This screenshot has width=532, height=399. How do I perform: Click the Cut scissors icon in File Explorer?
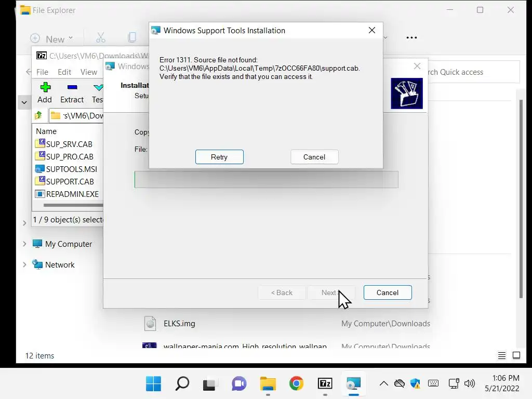[x=100, y=37]
